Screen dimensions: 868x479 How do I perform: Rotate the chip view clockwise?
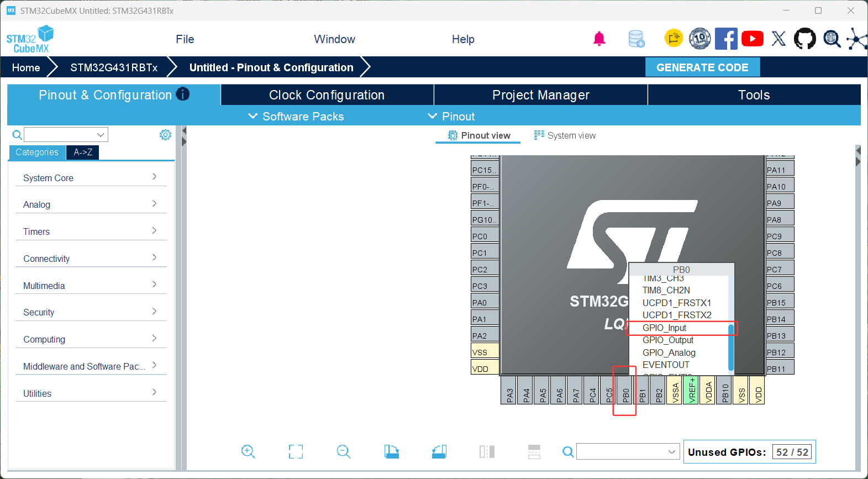click(x=392, y=452)
